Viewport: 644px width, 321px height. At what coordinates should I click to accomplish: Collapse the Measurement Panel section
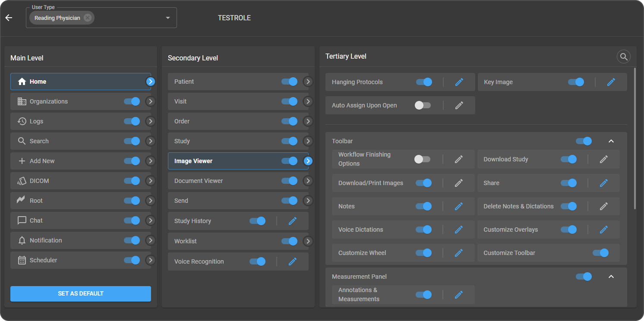pyautogui.click(x=611, y=277)
